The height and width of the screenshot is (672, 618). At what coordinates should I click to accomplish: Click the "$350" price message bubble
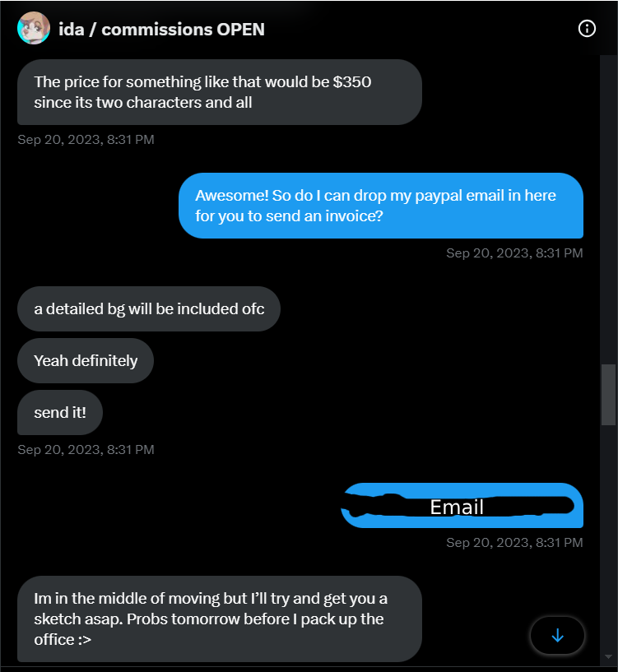[x=219, y=92]
